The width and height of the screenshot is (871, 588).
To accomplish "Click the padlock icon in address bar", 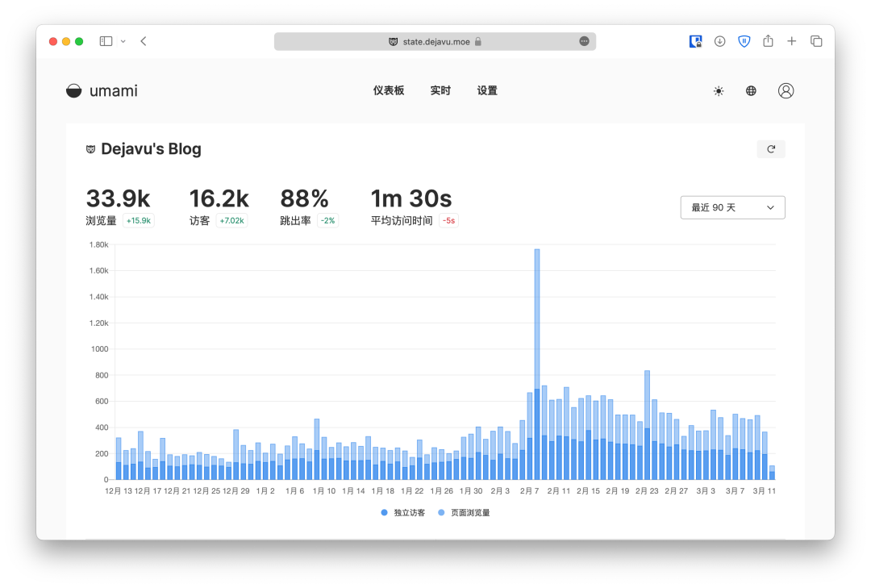I will [x=477, y=41].
